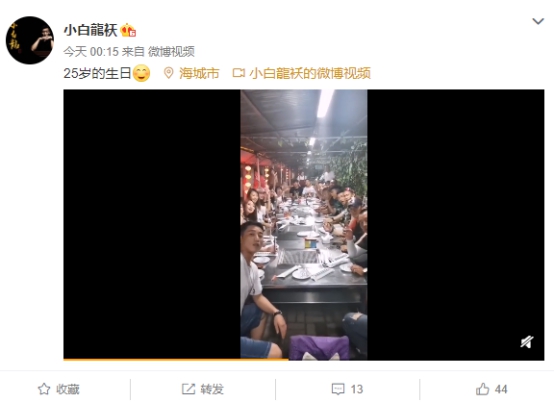
Task: Like the post with thumbs-up icon
Action: click(x=482, y=389)
